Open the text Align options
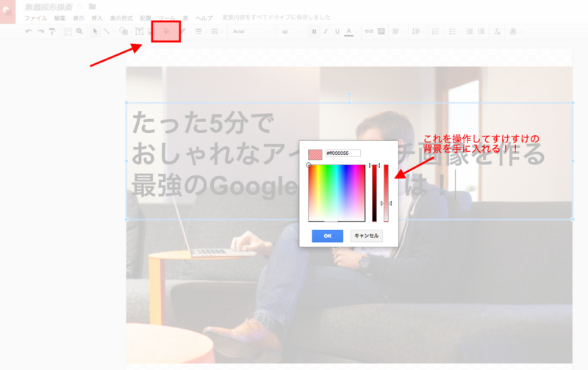Image resolution: width=588 pixels, height=370 pixels. point(395,32)
